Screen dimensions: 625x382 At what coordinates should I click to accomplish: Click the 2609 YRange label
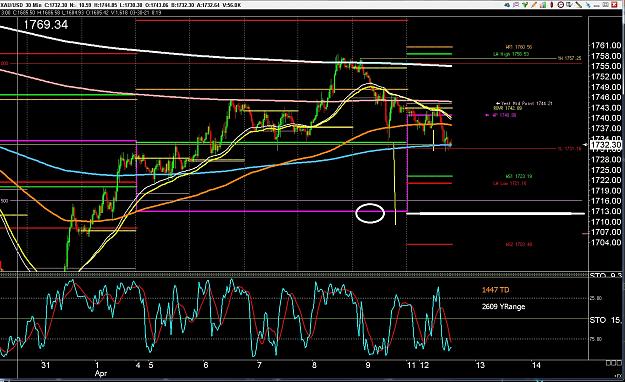click(503, 307)
